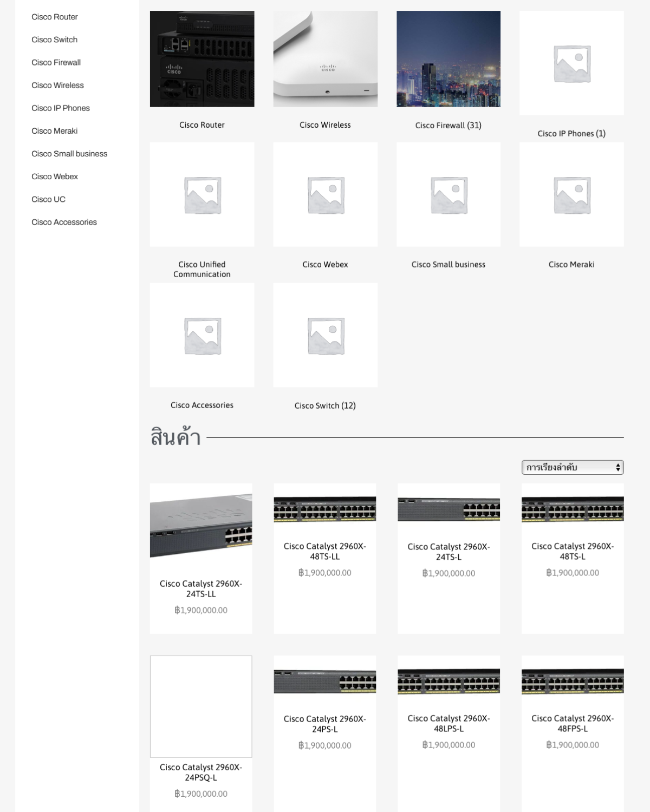Open Cisco Router category image
The image size is (650, 812).
point(201,58)
